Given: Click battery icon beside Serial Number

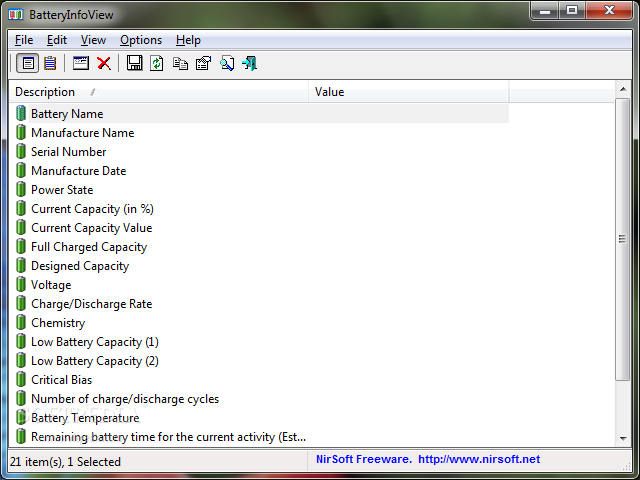Looking at the screenshot, I should tap(21, 151).
